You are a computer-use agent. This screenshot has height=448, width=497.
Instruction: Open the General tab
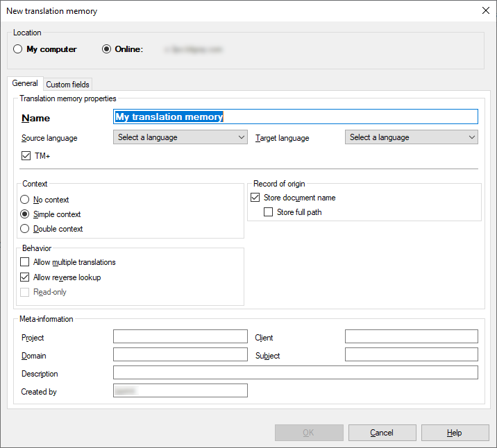pos(25,84)
